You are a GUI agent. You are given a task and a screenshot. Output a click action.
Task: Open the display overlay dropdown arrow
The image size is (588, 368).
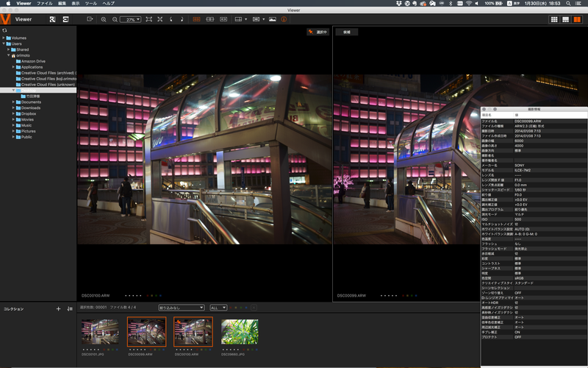pyautogui.click(x=263, y=19)
